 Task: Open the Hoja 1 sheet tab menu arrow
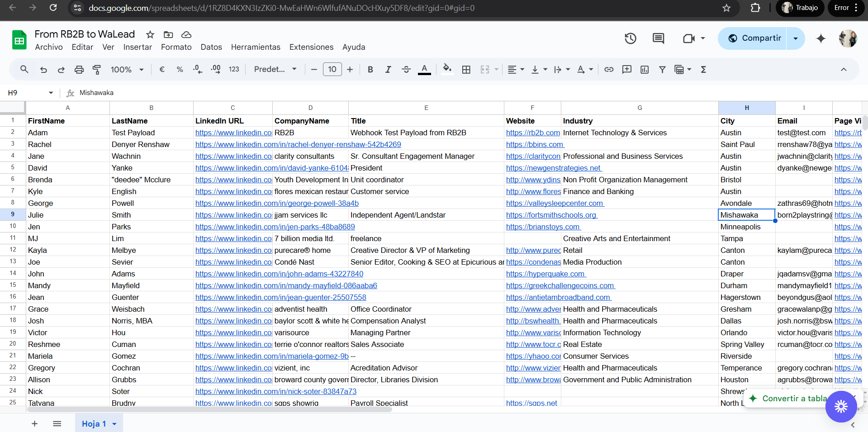pyautogui.click(x=114, y=424)
